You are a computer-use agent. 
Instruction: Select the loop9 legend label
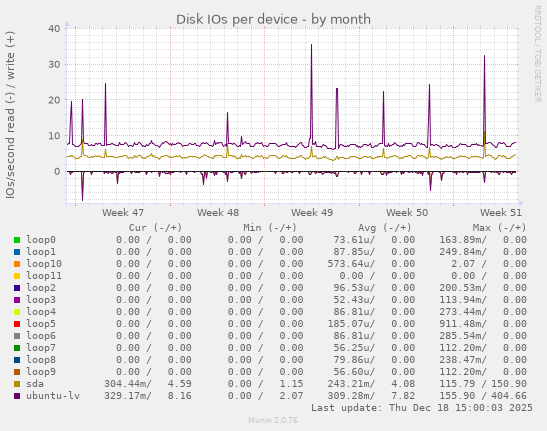[41, 371]
